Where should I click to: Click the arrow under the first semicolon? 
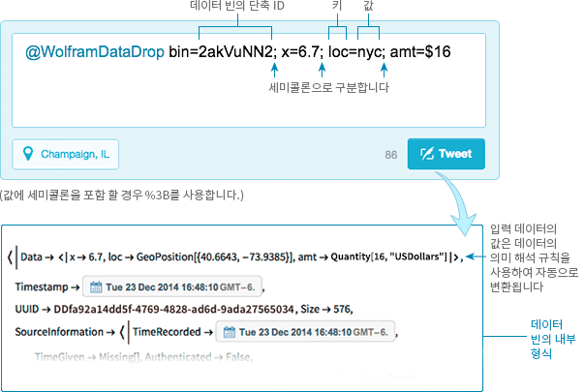tap(275, 70)
